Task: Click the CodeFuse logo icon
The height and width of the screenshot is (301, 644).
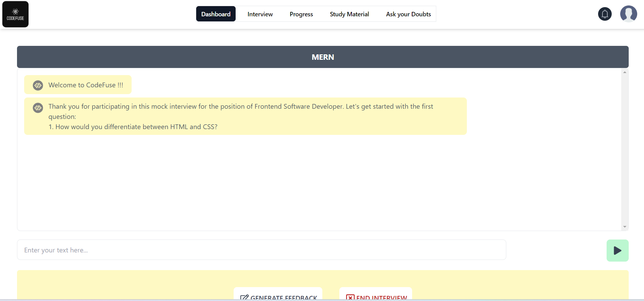Action: coord(15,14)
